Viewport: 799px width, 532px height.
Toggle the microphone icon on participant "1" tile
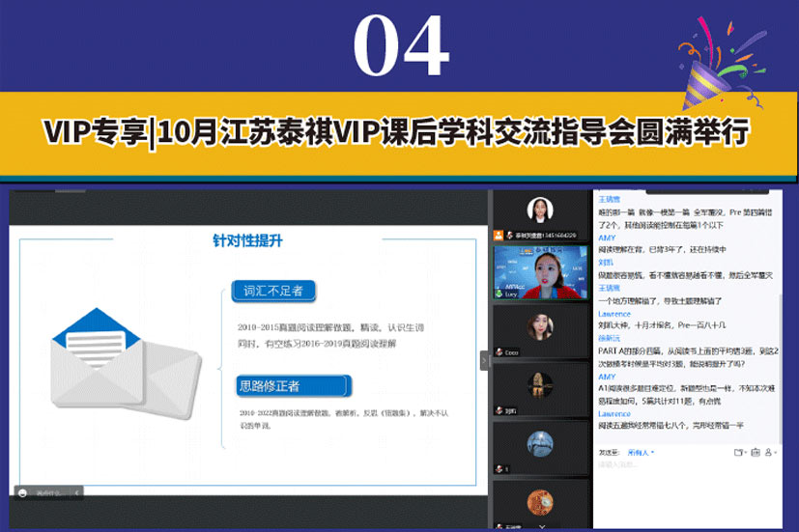499,468
